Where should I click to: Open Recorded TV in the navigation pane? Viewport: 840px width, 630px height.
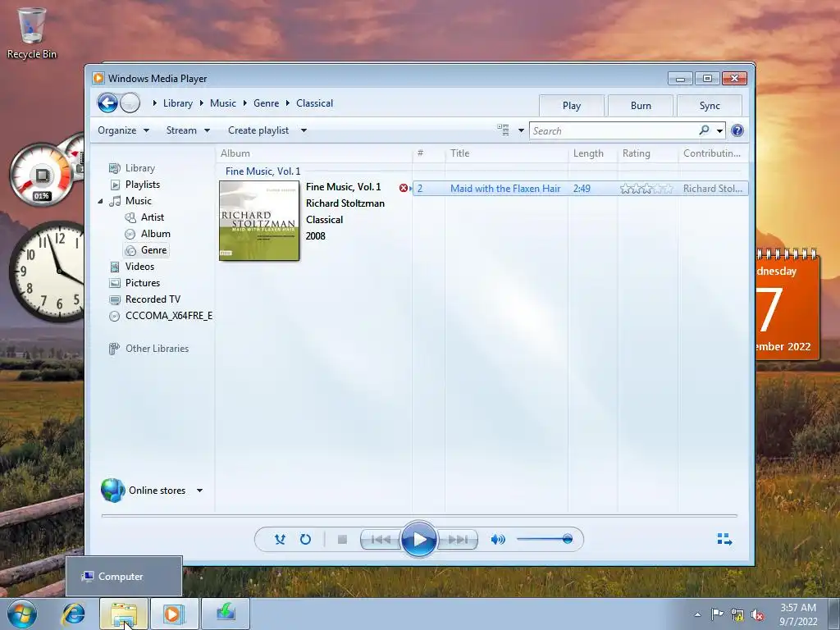pos(153,299)
